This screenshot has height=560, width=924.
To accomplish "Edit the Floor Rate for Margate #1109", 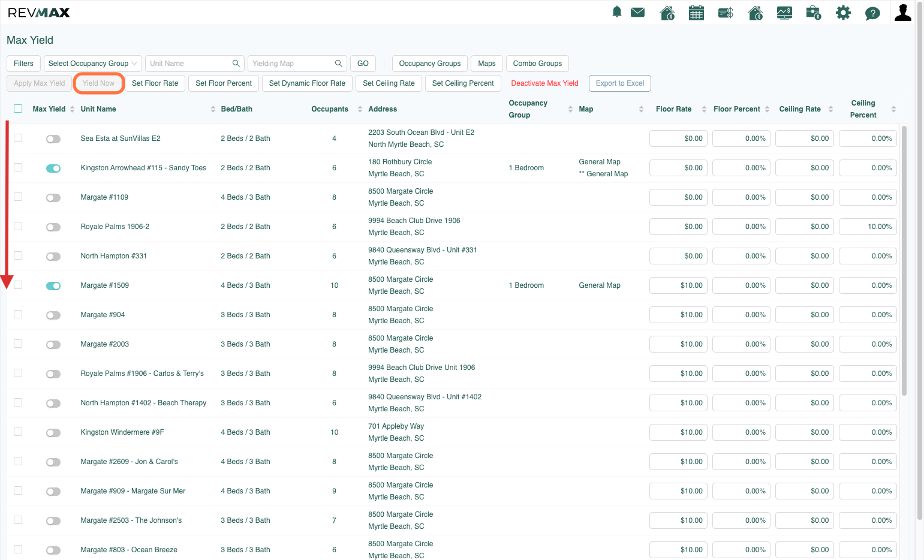I will (678, 197).
